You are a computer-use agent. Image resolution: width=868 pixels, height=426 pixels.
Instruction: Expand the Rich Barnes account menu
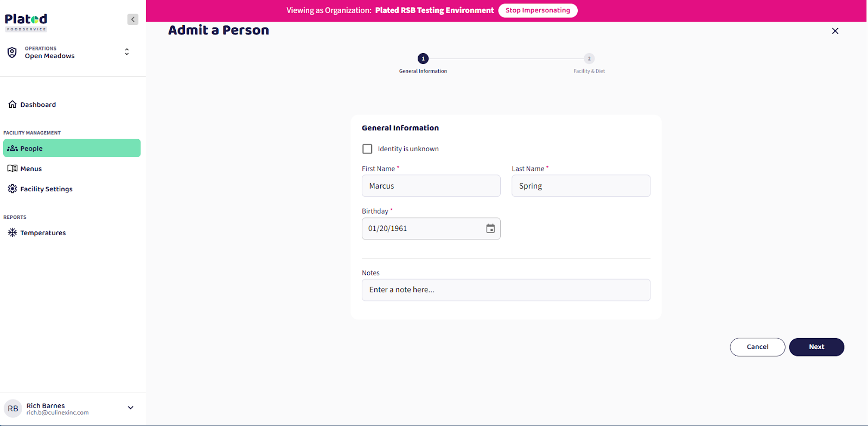tap(130, 408)
